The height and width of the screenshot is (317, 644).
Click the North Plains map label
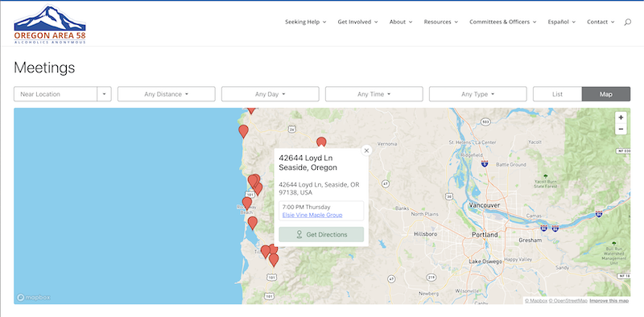click(x=425, y=214)
